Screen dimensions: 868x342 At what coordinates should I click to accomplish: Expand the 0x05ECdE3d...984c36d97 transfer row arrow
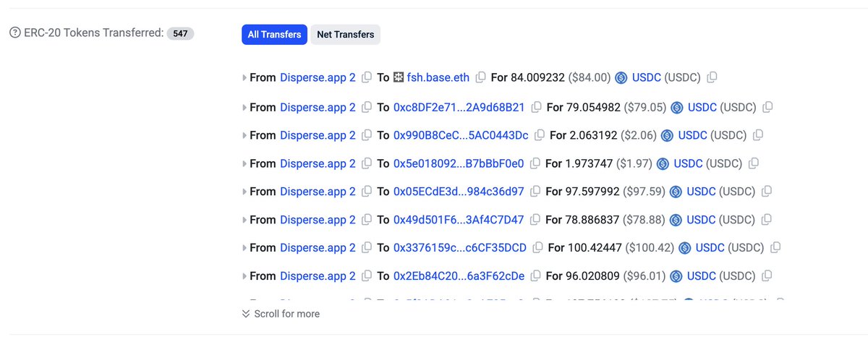click(x=244, y=192)
